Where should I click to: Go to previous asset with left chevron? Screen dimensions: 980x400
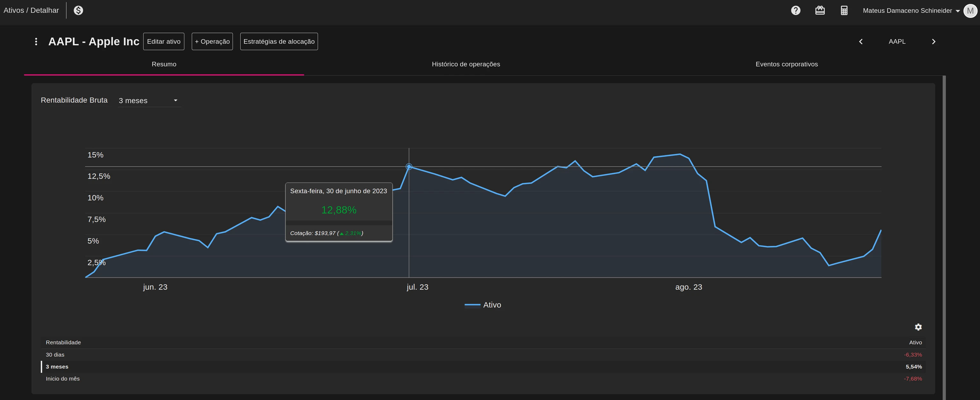861,41
